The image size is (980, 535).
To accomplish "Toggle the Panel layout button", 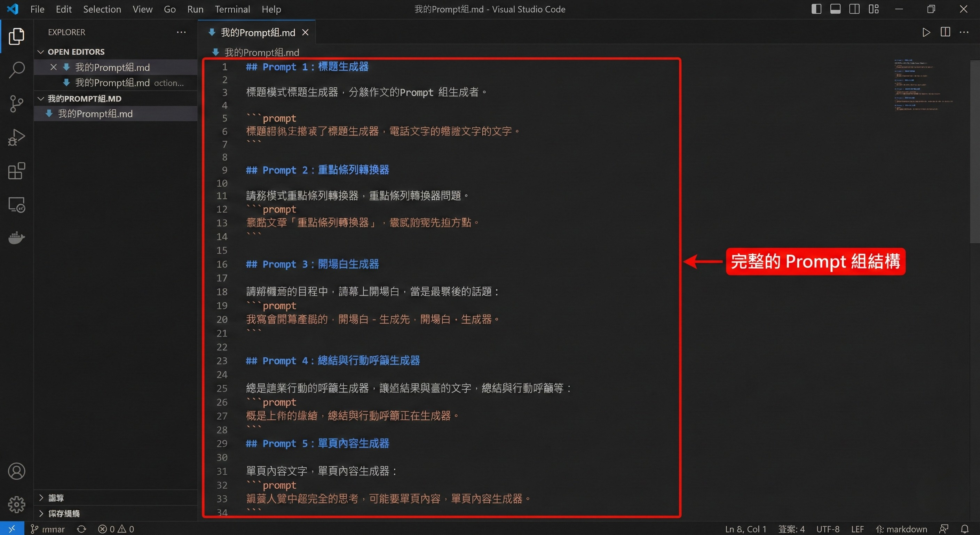I will point(836,9).
